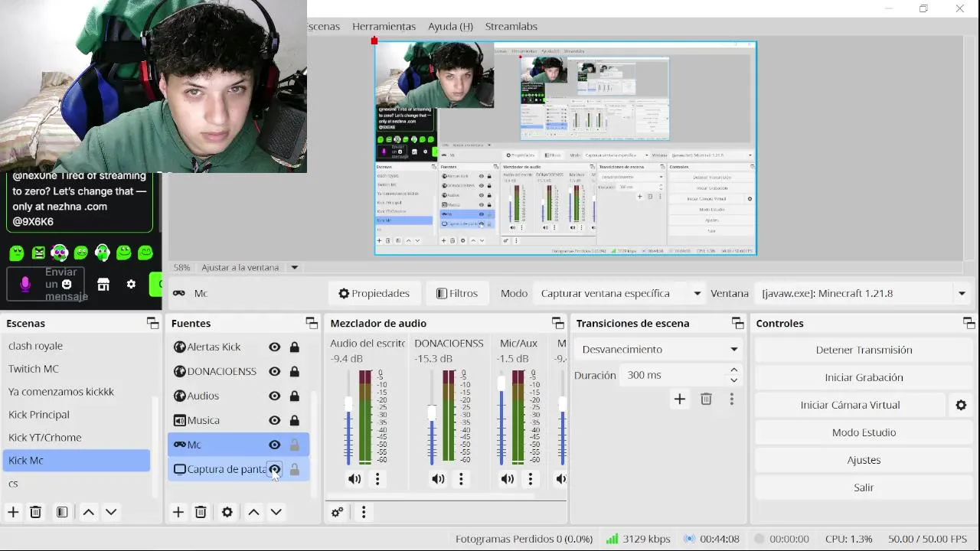Toggle visibility of Musica source

click(x=274, y=420)
